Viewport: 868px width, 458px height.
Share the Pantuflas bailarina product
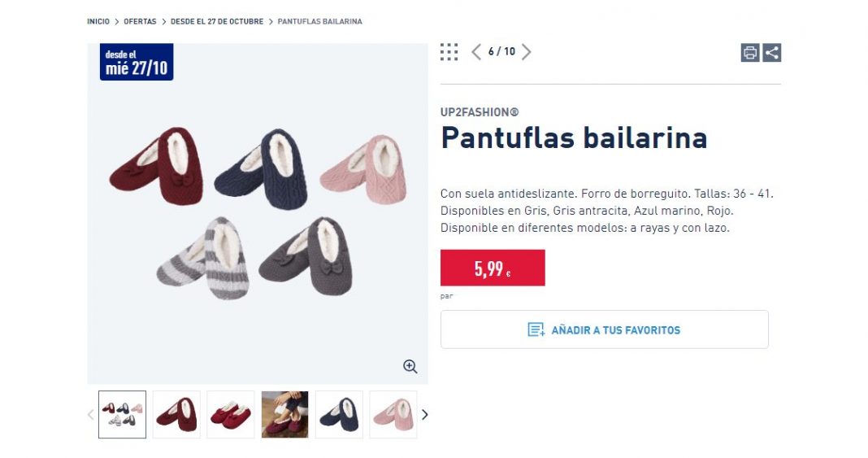point(772,53)
